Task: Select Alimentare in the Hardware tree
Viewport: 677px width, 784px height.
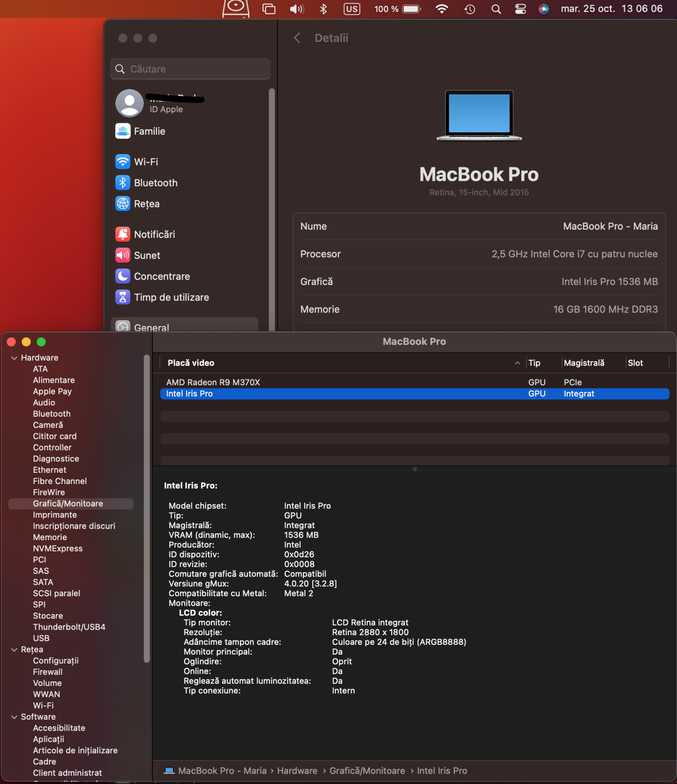Action: click(x=54, y=380)
